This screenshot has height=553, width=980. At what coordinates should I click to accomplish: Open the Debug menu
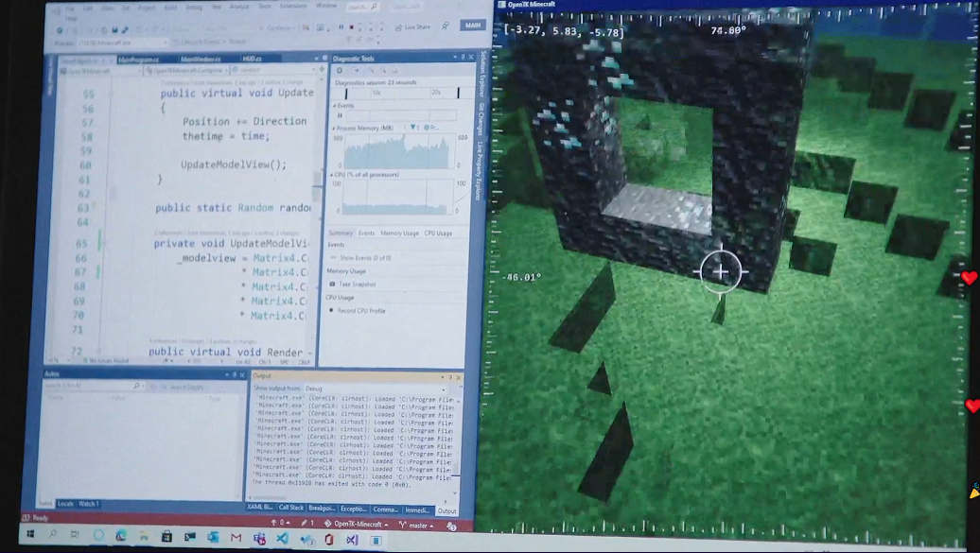coord(194,8)
